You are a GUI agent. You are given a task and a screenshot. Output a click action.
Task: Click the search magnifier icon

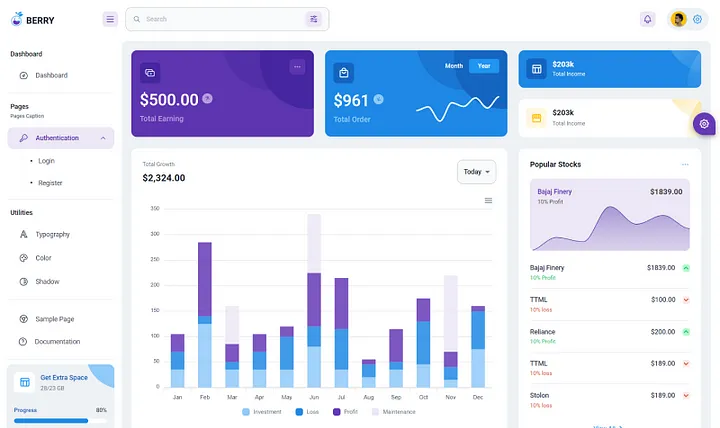(x=137, y=19)
